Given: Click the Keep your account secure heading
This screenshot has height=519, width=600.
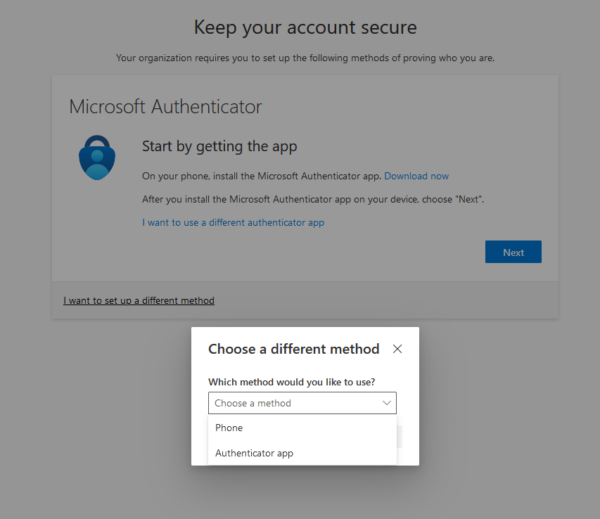Looking at the screenshot, I should click(x=305, y=28).
